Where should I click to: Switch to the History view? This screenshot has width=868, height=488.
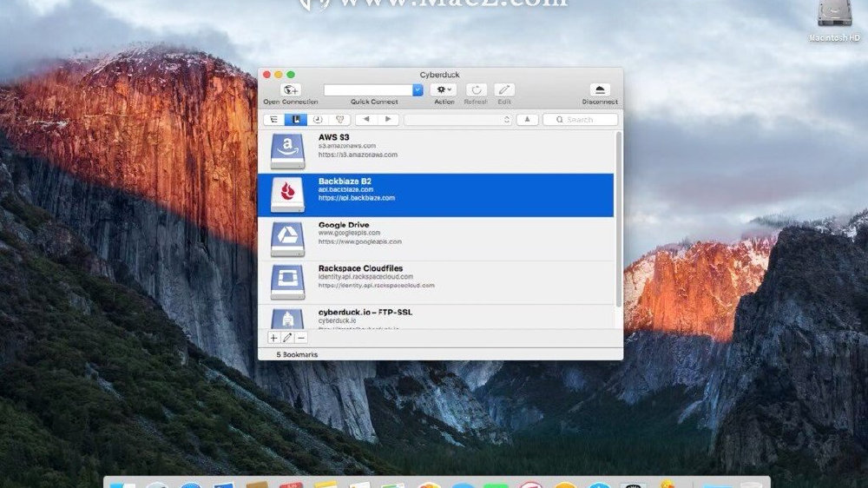[318, 120]
